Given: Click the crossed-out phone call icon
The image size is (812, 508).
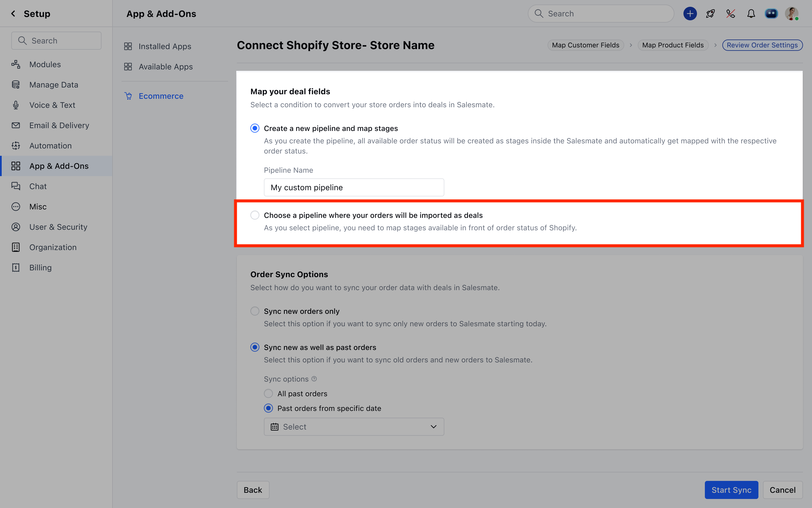Looking at the screenshot, I should (731, 14).
